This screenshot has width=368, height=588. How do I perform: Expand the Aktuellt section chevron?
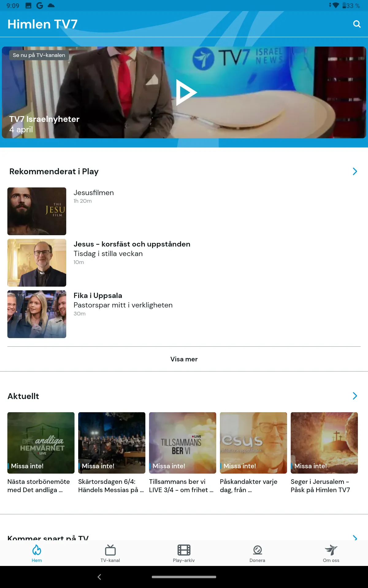click(x=355, y=396)
